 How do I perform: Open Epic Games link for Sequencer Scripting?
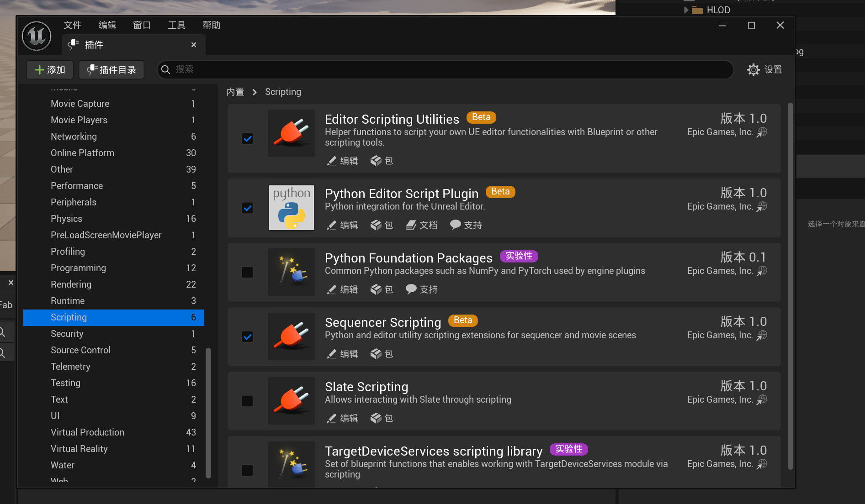pos(727,335)
